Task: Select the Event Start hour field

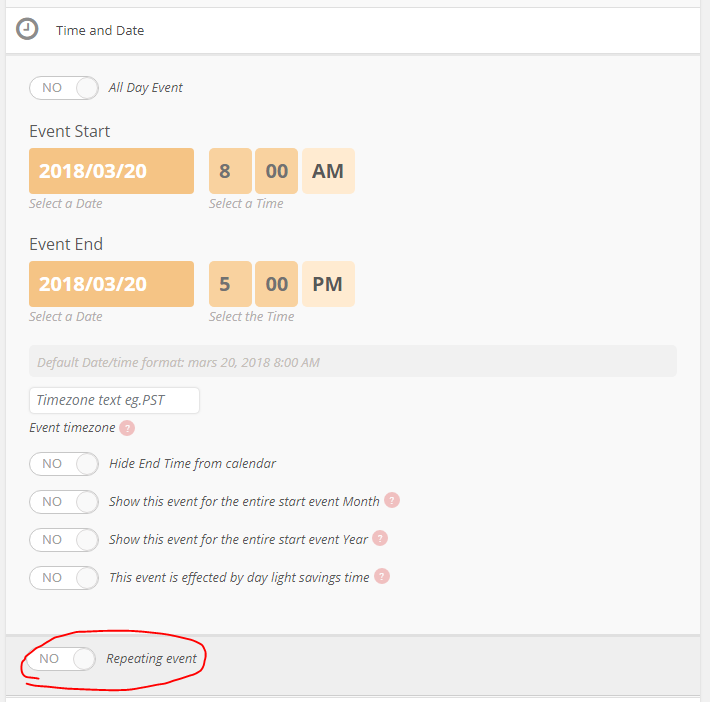Action: pos(229,171)
